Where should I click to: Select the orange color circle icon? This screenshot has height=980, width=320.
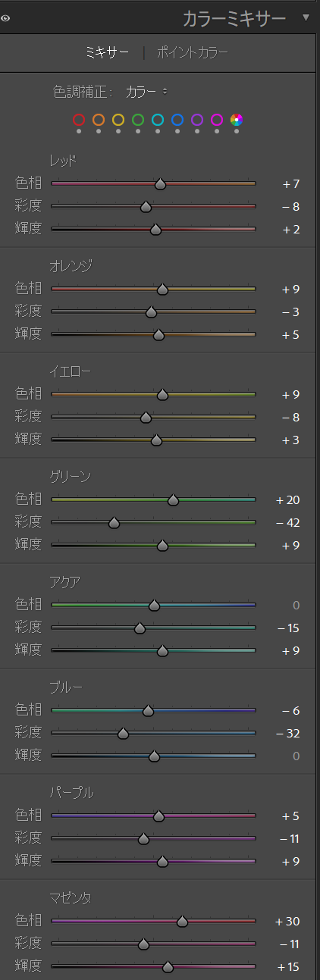pyautogui.click(x=99, y=119)
